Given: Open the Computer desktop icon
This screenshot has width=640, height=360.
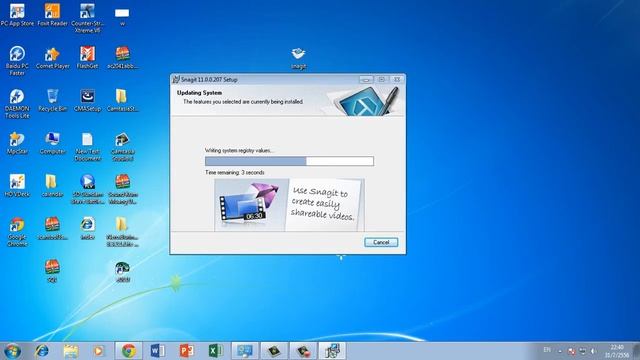Looking at the screenshot, I should pos(52,143).
